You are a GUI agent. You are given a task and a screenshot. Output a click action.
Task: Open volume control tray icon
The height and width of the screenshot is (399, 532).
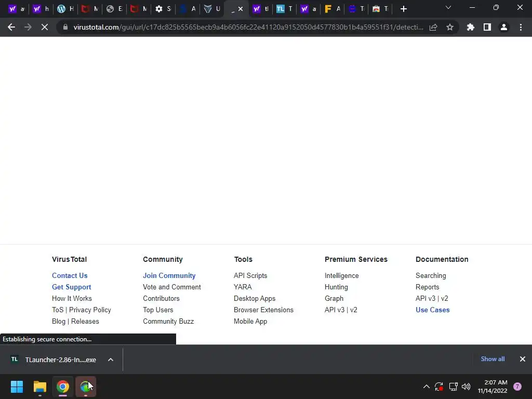[466, 387]
